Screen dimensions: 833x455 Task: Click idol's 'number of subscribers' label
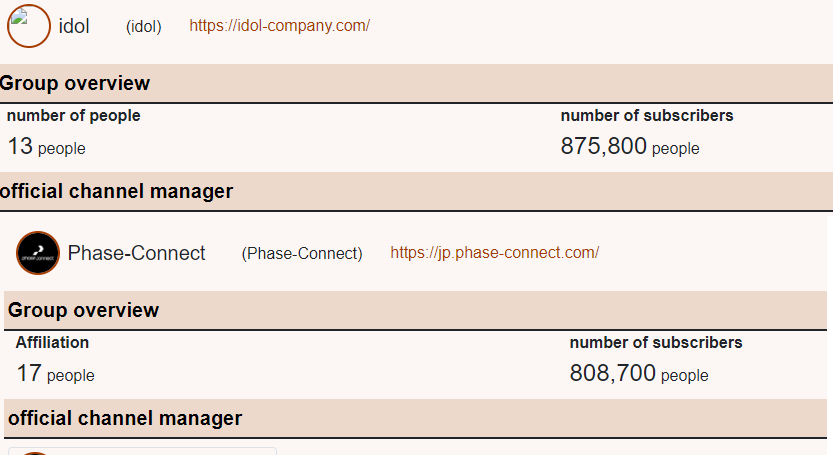tap(646, 116)
